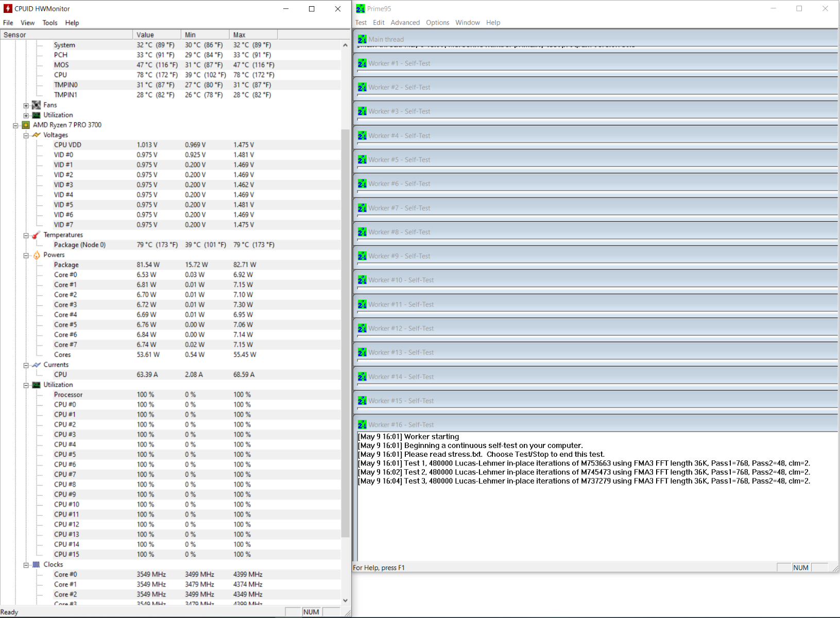Image resolution: width=840 pixels, height=618 pixels.
Task: Click the Temperatures thermometer icon
Action: tap(36, 235)
